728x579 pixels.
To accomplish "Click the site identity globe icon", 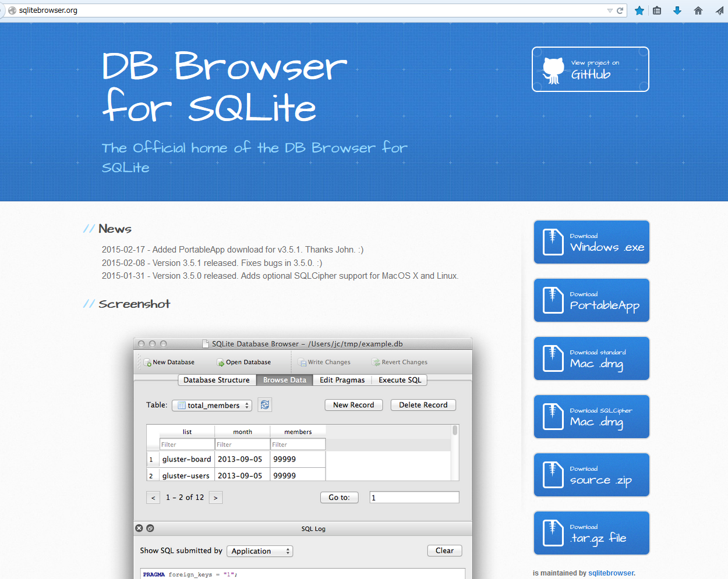I will point(12,10).
